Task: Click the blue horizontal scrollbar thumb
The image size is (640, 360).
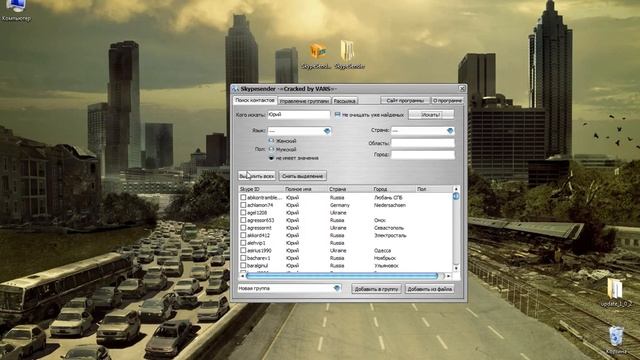Action: [x=342, y=276]
